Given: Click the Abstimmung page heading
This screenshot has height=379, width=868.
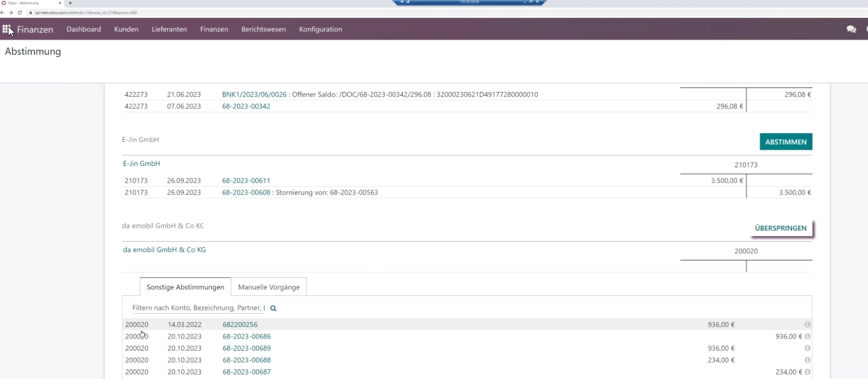Looking at the screenshot, I should tap(33, 52).
